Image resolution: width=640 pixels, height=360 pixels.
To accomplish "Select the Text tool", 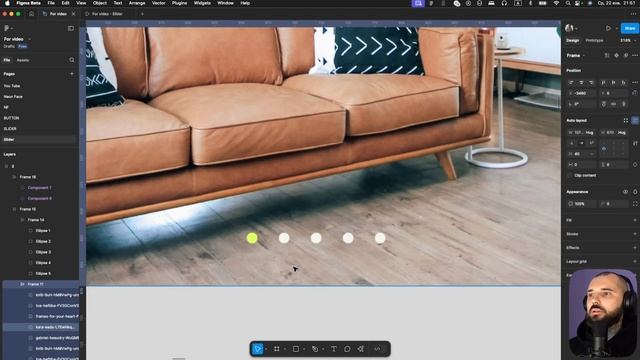I will [x=334, y=349].
